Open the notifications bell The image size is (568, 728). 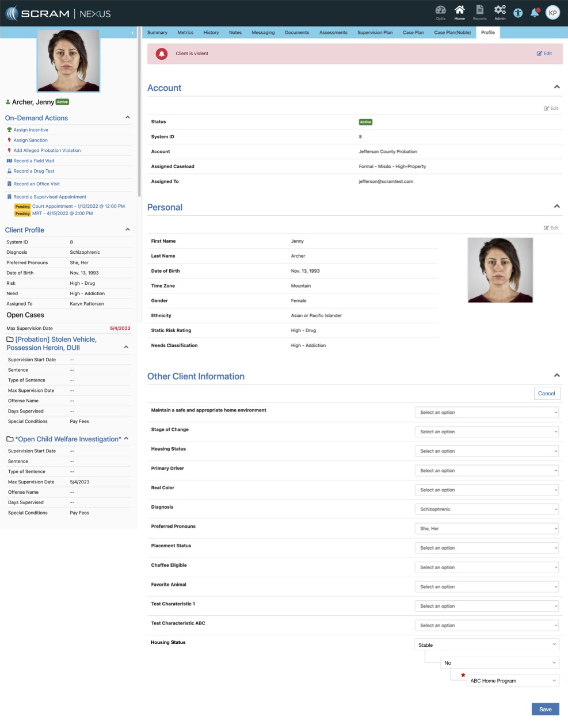(x=535, y=13)
